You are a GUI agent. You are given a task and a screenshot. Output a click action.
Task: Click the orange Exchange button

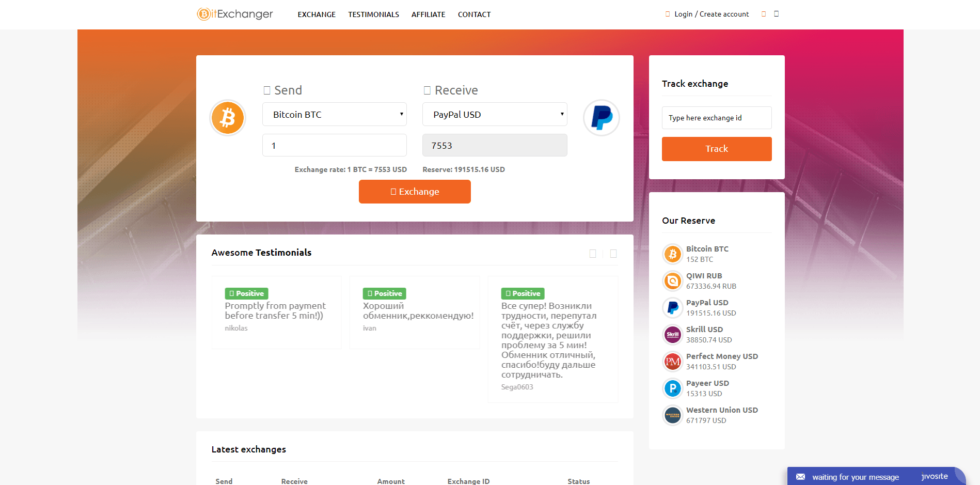415,191
